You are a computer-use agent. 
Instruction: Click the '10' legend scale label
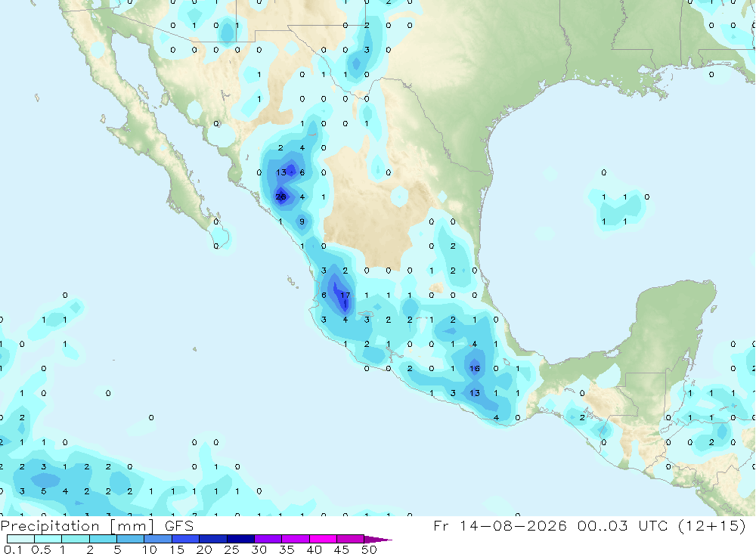150,549
